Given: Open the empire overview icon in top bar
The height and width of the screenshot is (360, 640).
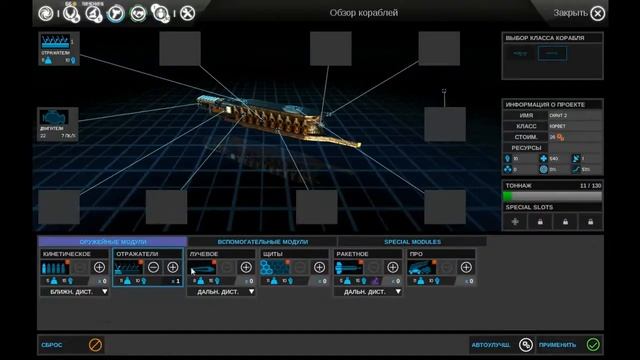Looking at the screenshot, I should tap(71, 13).
